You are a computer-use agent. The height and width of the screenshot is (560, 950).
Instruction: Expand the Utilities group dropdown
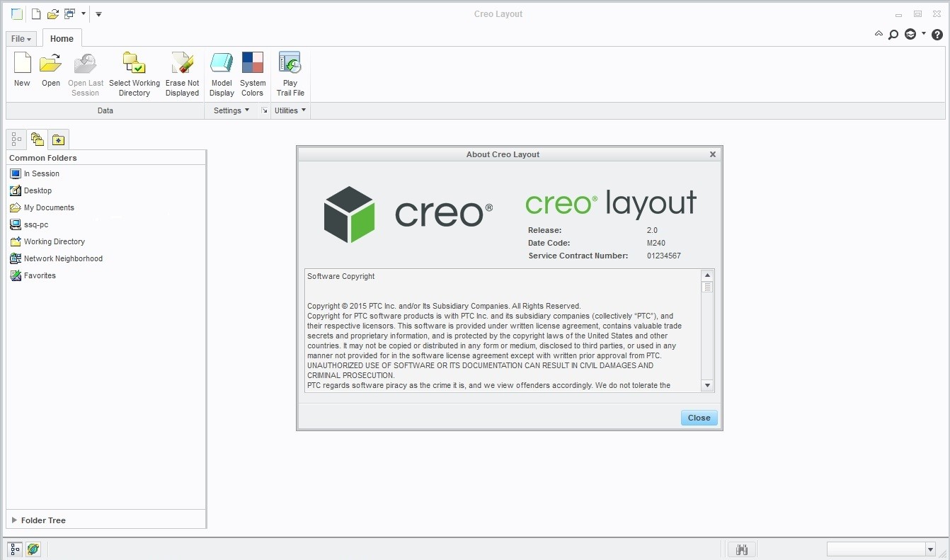(x=290, y=110)
